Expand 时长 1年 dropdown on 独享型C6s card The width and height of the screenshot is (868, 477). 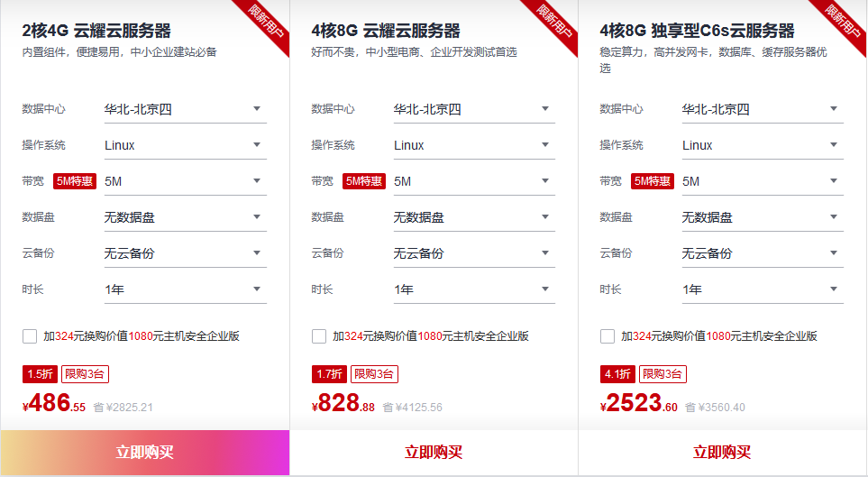pos(762,289)
